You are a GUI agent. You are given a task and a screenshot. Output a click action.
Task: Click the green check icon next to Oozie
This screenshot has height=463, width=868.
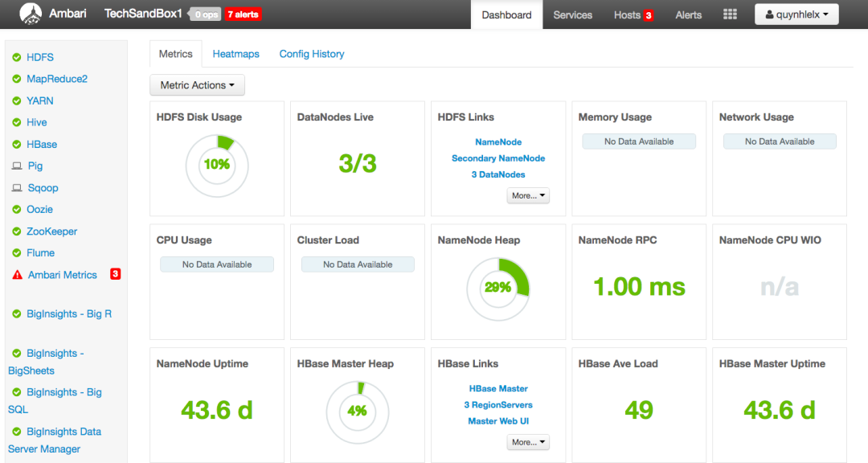[17, 209]
